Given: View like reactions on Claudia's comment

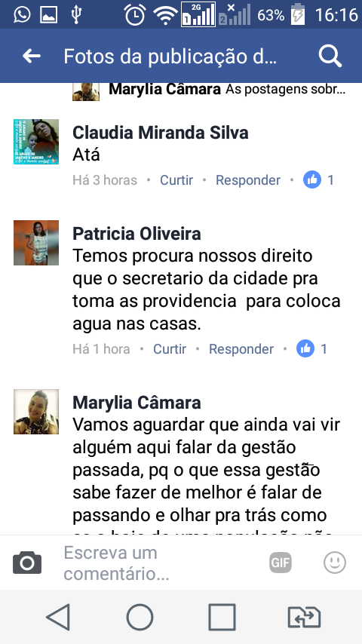Looking at the screenshot, I should tap(318, 180).
